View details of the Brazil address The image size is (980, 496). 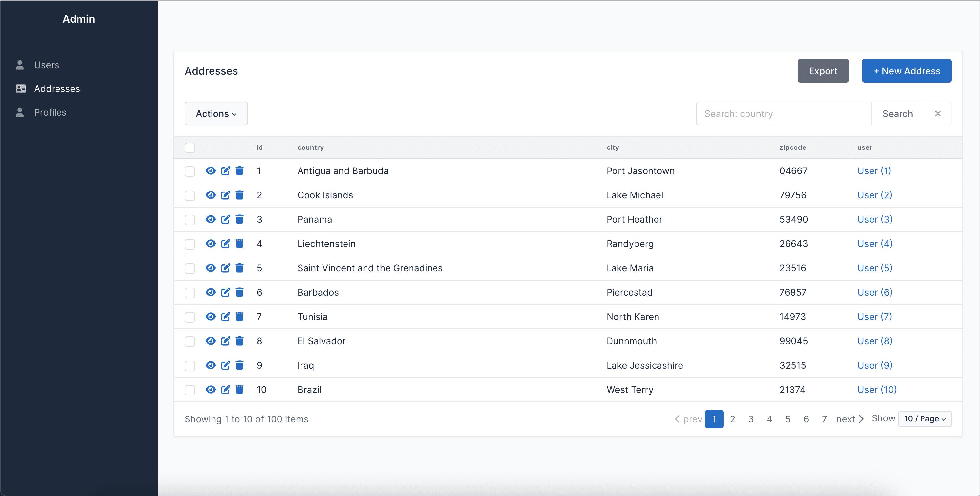pos(211,390)
